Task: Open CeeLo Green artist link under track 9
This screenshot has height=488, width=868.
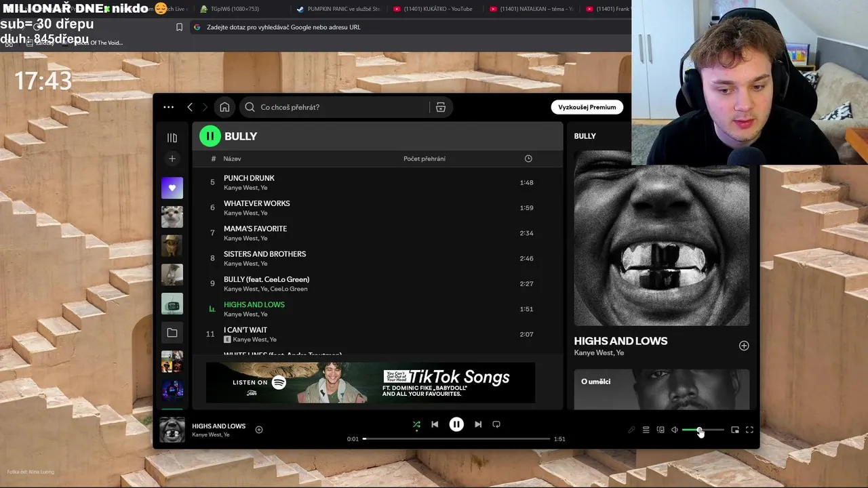Action: [x=289, y=289]
